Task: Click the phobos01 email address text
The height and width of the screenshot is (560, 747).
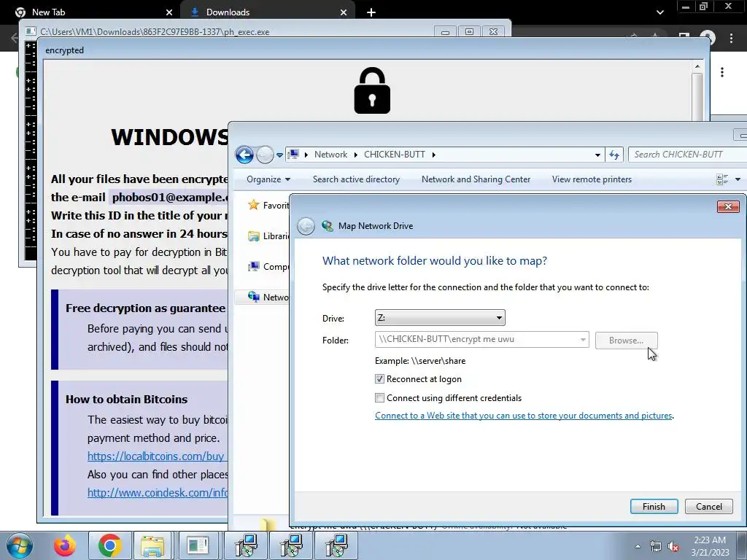Action: pyautogui.click(x=169, y=197)
